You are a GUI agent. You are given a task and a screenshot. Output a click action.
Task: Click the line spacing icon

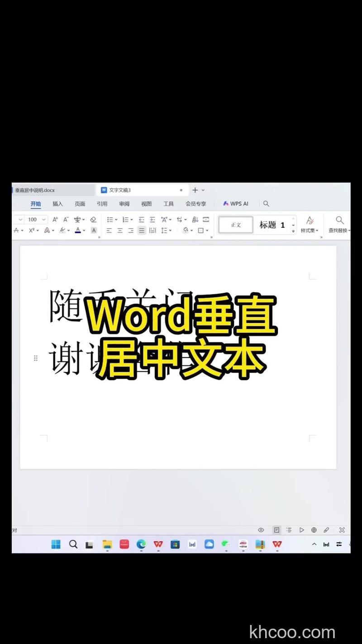click(165, 230)
